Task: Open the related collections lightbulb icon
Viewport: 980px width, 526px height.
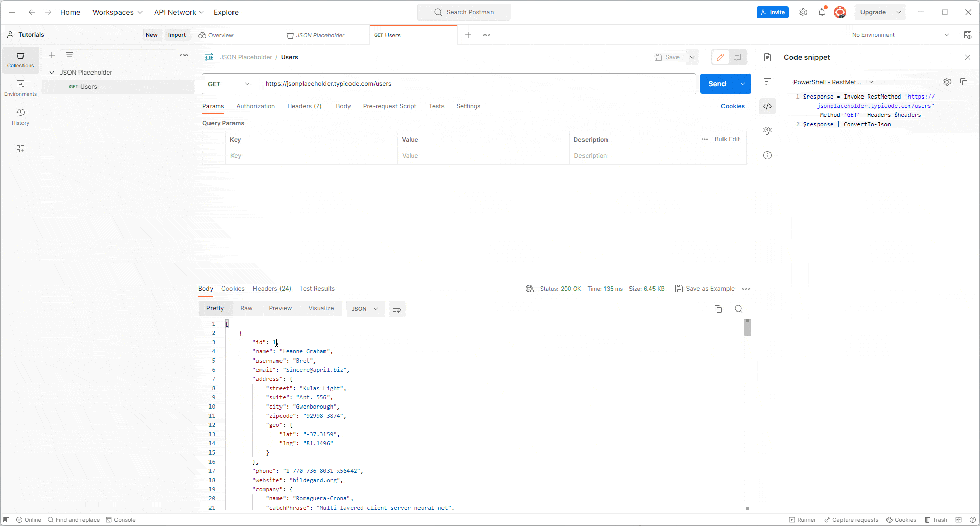Action: pos(767,131)
